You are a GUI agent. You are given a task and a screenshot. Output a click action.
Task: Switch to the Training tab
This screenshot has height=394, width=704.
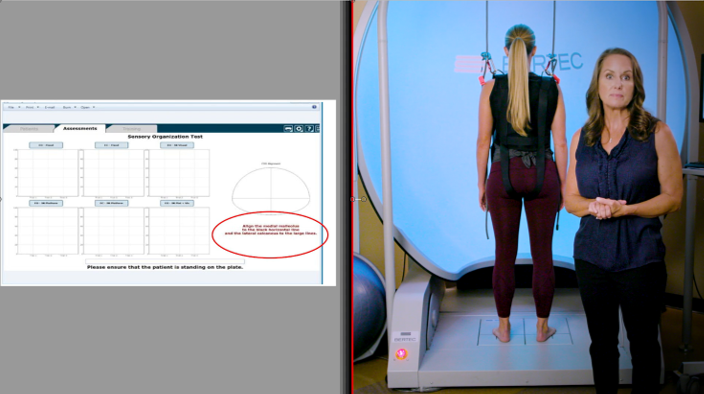[x=132, y=129]
